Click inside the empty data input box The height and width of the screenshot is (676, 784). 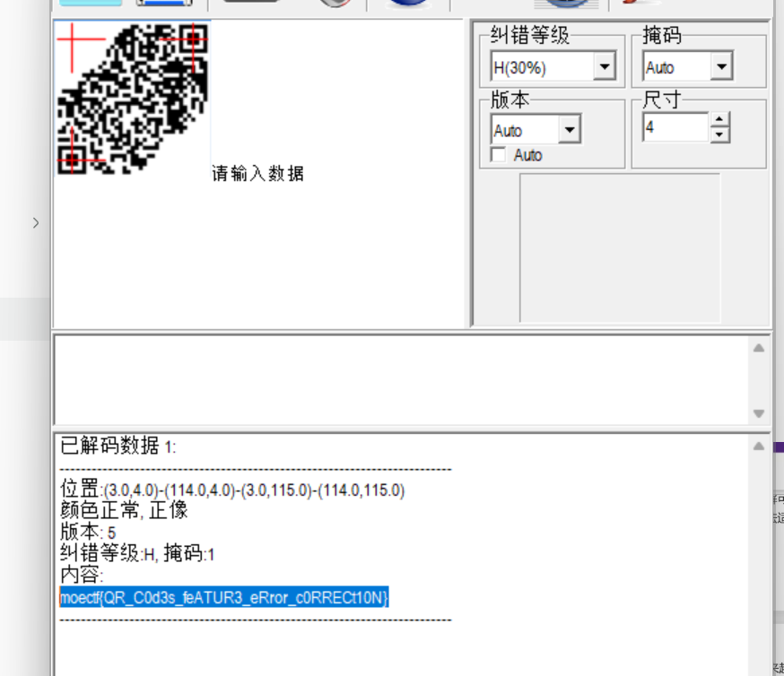point(400,380)
